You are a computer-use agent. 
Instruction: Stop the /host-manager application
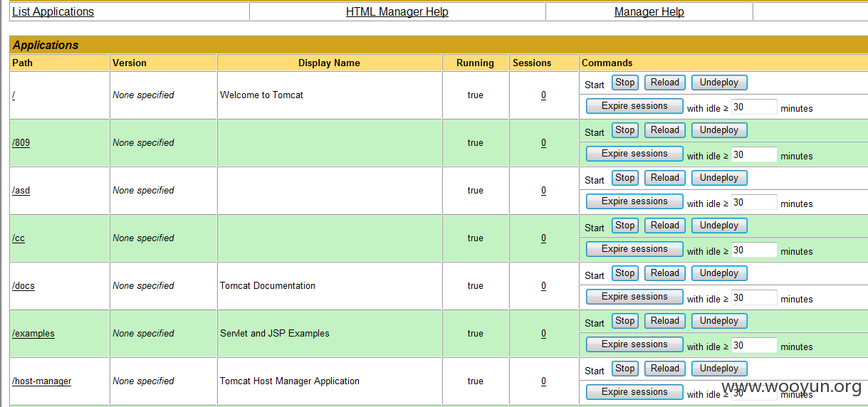coord(625,369)
